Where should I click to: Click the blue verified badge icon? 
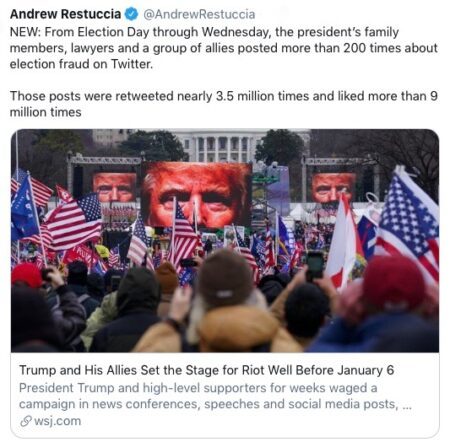click(132, 14)
